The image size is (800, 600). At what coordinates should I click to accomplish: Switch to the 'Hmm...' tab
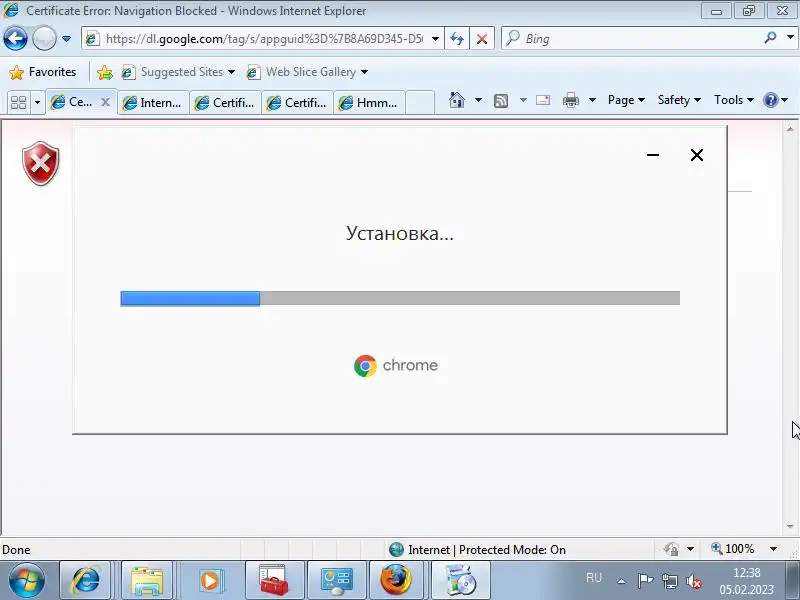[369, 103]
